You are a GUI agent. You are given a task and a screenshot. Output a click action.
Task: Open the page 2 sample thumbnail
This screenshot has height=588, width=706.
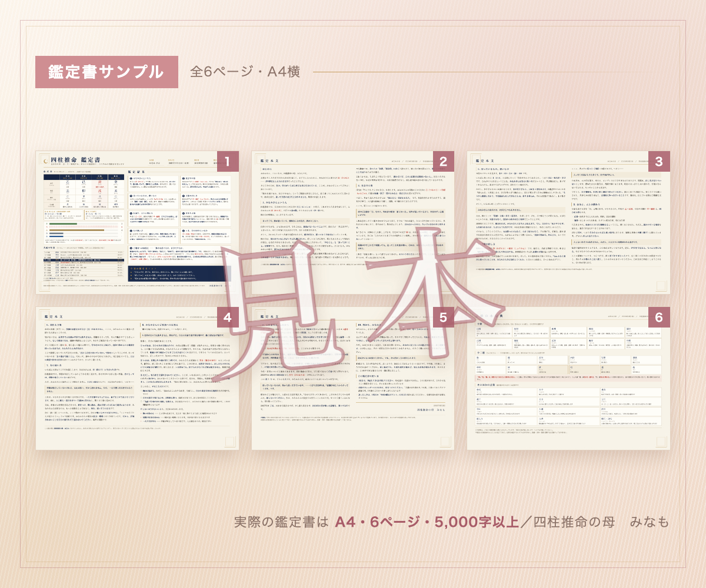(353, 223)
